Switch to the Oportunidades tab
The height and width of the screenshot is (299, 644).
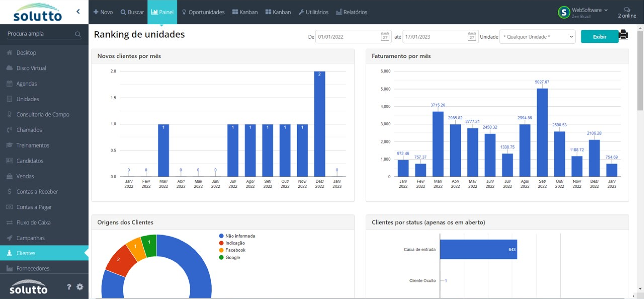pyautogui.click(x=203, y=12)
